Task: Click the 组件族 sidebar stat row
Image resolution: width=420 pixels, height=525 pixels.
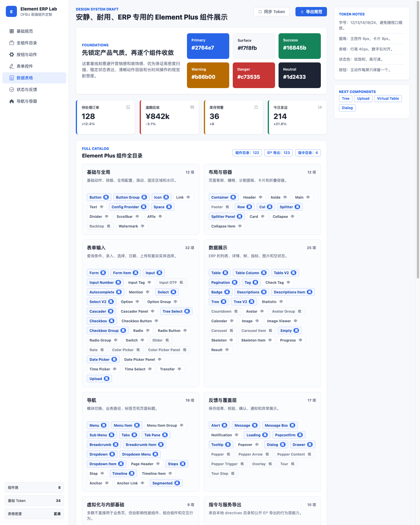Action: tap(34, 487)
